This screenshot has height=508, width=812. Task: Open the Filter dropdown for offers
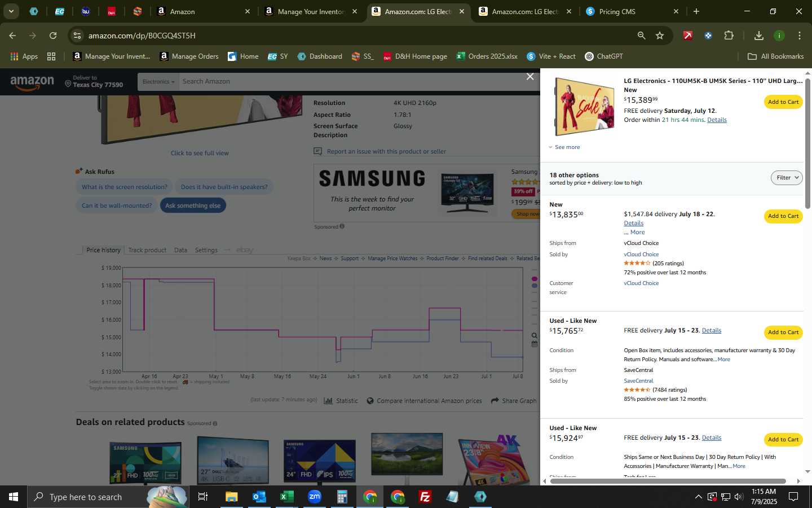(x=787, y=178)
